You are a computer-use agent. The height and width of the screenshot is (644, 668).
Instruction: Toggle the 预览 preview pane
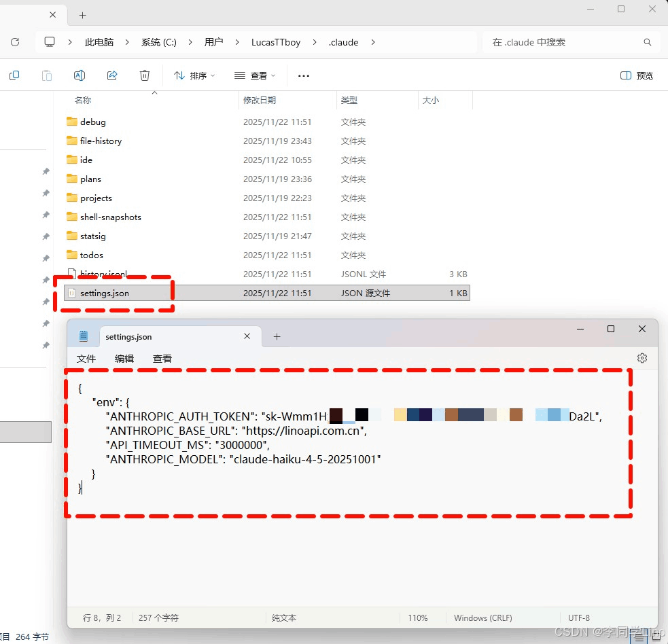pos(637,75)
